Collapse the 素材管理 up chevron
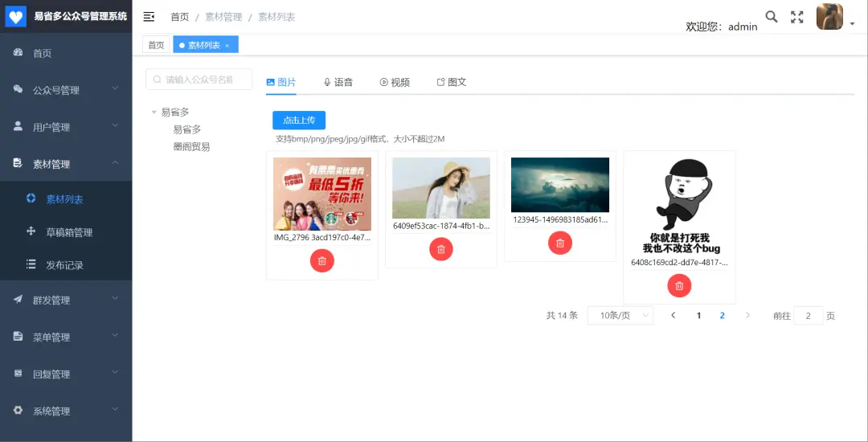Image resolution: width=868 pixels, height=442 pixels. tap(115, 162)
